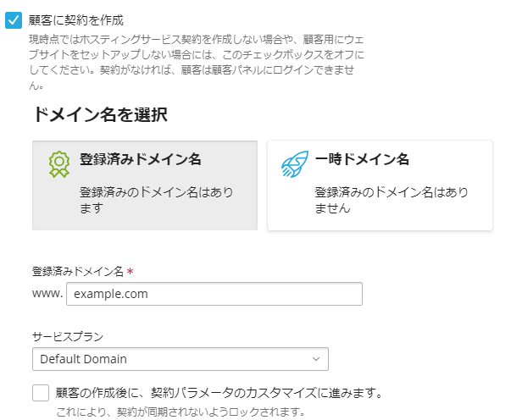Click the ドメイン名を選択 heading

[101, 115]
